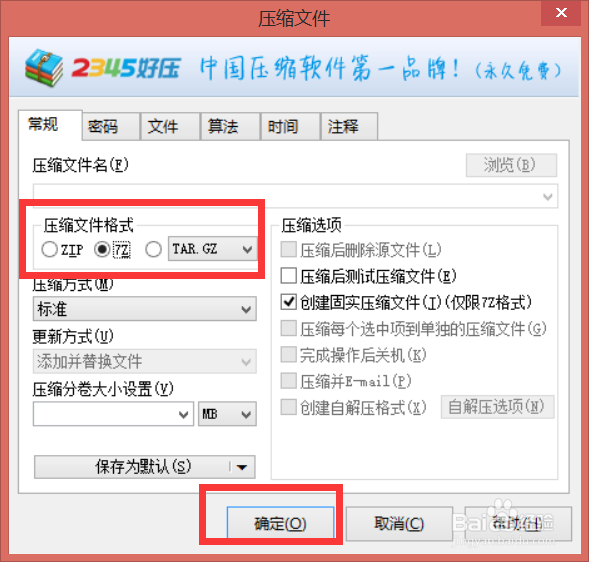Select the ZIP format radio button
This screenshot has width=589, height=562.
point(50,249)
